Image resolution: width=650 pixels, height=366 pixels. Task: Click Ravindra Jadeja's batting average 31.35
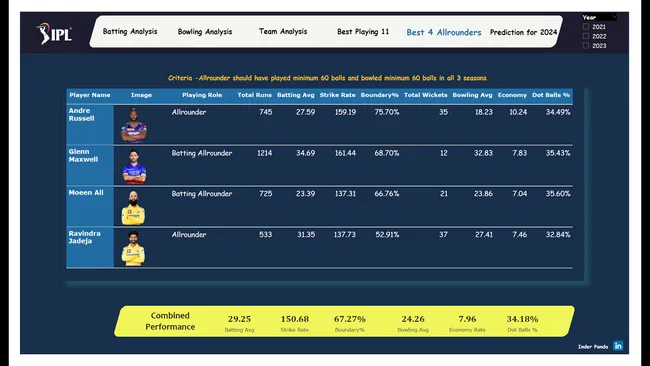point(306,235)
